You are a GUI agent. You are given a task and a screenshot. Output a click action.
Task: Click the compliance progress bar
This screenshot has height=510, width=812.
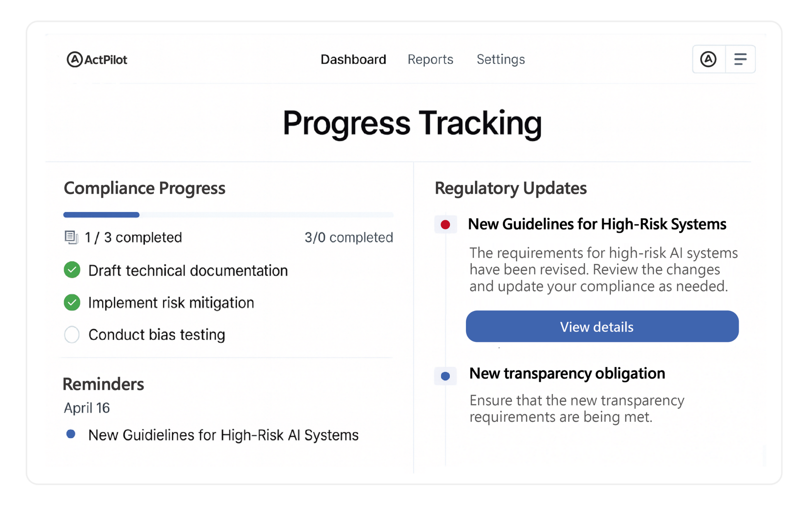point(228,215)
